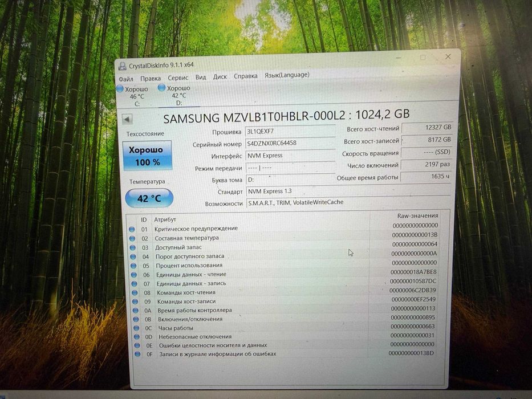Select row Единицы данных - чтение
This screenshot has height=399, width=532.
coord(285,274)
